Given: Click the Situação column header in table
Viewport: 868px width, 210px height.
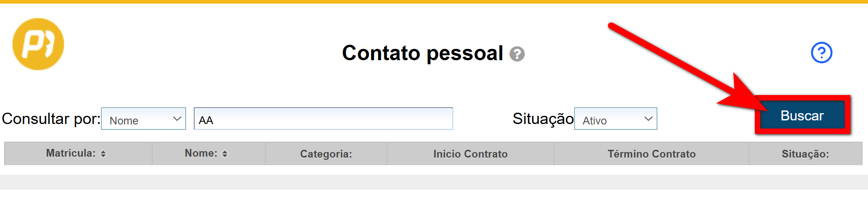Looking at the screenshot, I should pos(805,154).
